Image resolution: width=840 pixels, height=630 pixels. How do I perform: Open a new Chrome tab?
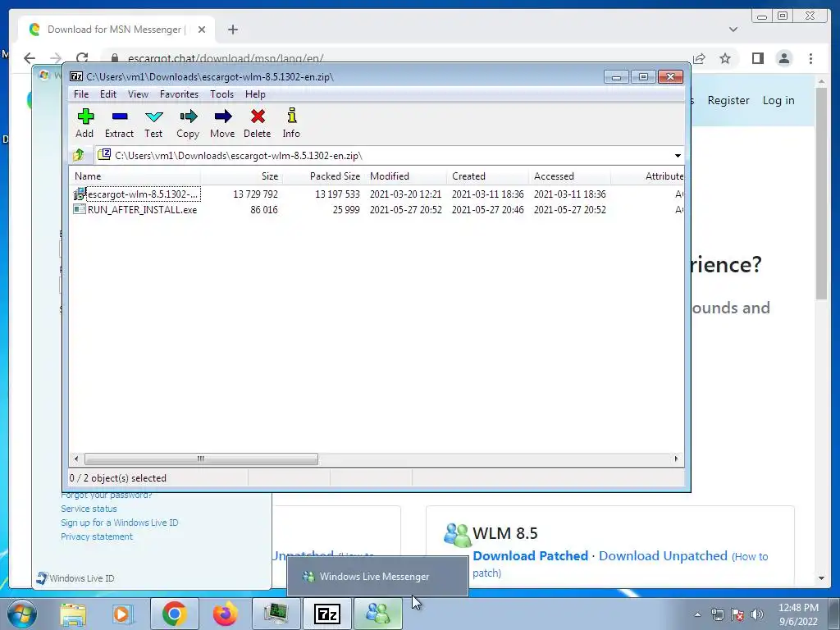click(232, 30)
